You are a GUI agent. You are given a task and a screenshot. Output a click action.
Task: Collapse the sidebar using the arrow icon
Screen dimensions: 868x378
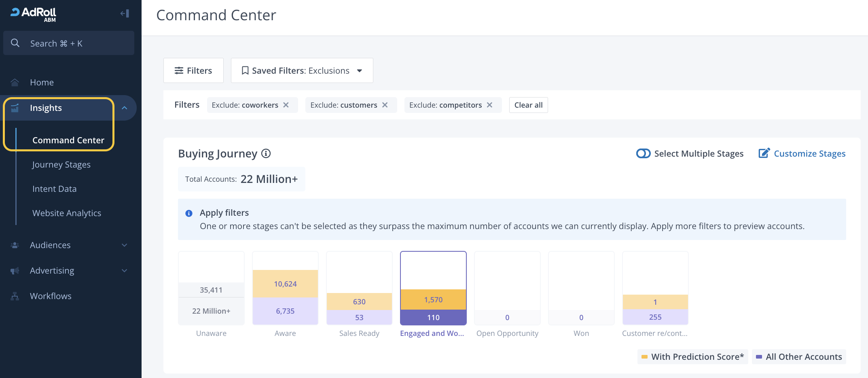click(x=125, y=13)
